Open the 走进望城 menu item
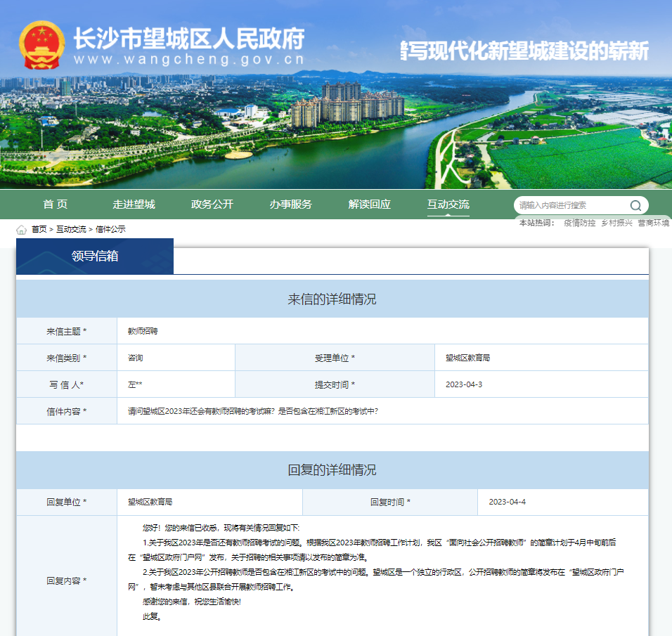 pos(134,205)
